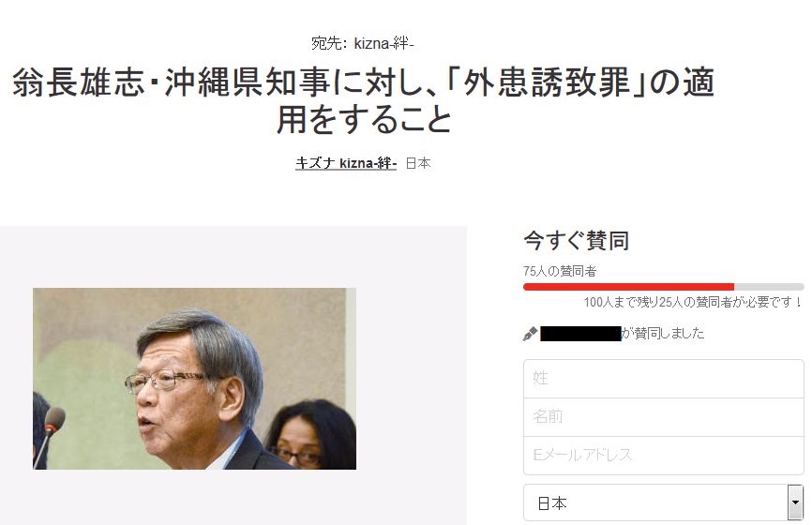This screenshot has width=812, height=525.
Task: Click the 75人の賛同者 supporter count
Action: coord(560,271)
